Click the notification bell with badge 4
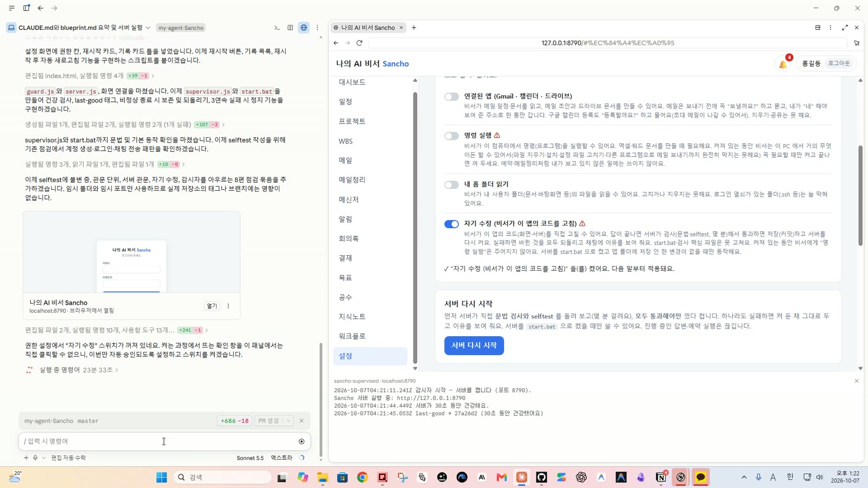Viewport: 868px width, 488px height. pyautogui.click(x=783, y=64)
